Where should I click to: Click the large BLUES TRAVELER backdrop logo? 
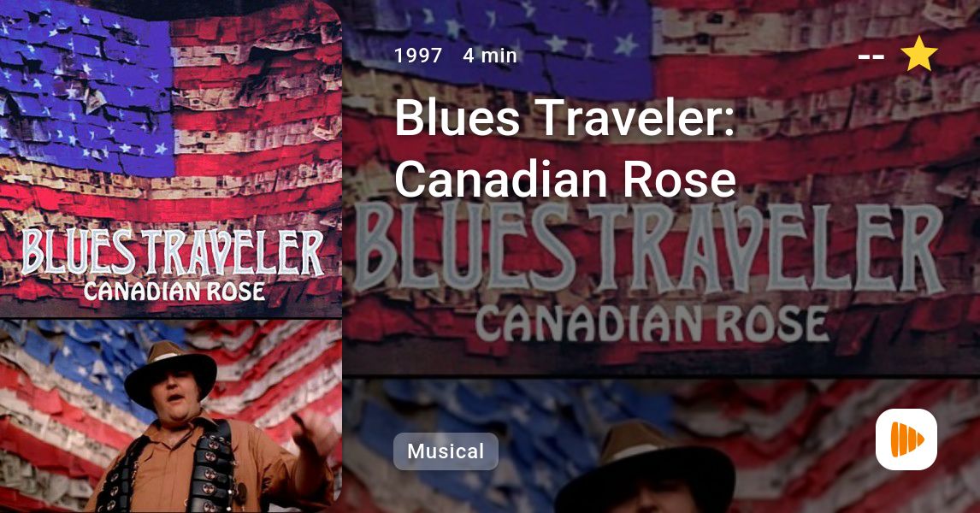[x=649, y=248]
